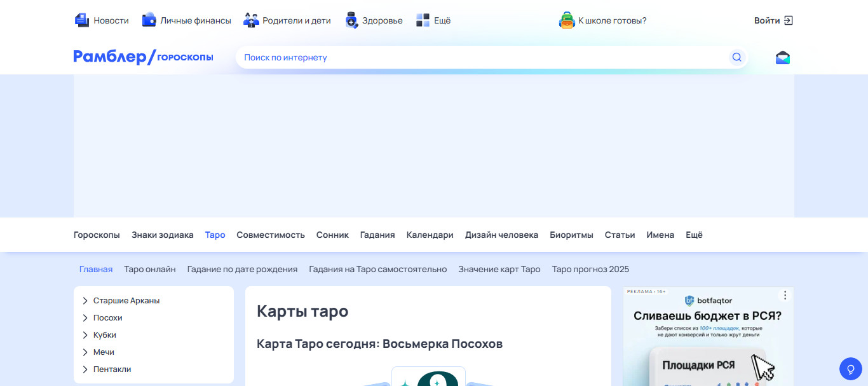Select Совместимость in the navigation menu
The width and height of the screenshot is (868, 386).
[x=271, y=235]
